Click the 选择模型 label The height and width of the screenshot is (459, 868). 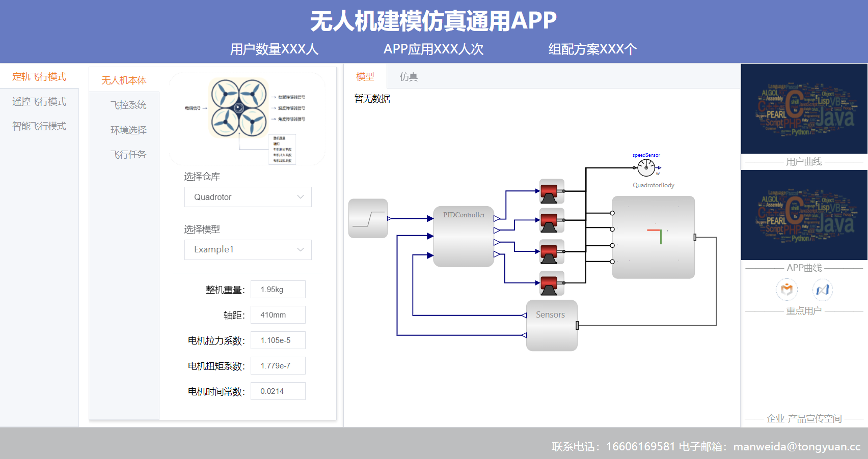coord(202,230)
